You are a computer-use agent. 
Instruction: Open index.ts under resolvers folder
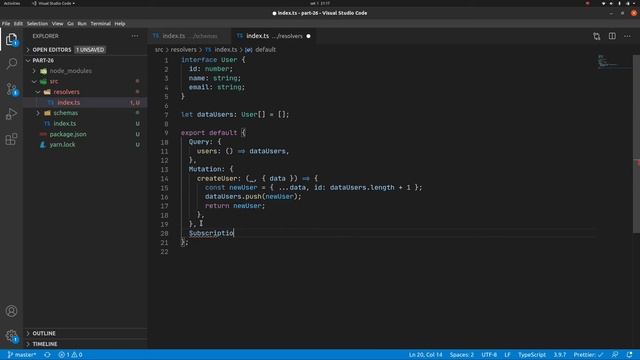[x=86, y=102]
